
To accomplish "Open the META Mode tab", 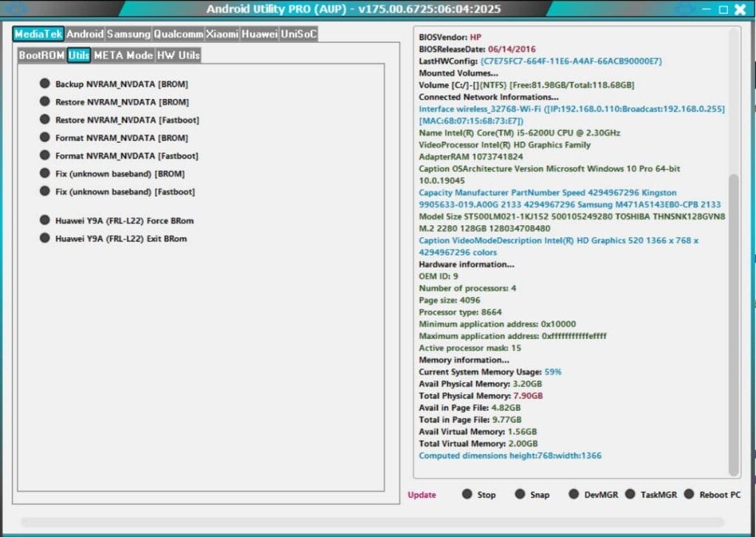I will click(123, 55).
